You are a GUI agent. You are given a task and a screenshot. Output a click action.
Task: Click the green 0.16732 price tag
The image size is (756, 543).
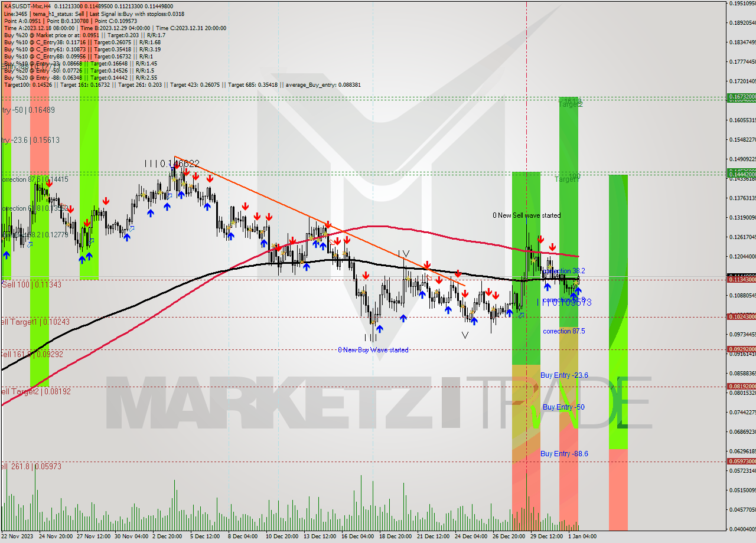point(742,96)
